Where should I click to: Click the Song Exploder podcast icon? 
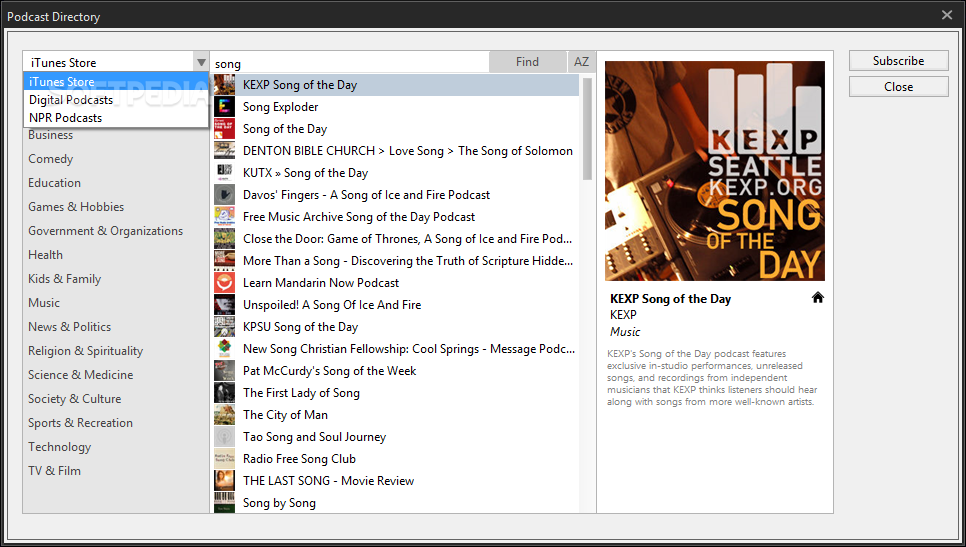(x=224, y=107)
